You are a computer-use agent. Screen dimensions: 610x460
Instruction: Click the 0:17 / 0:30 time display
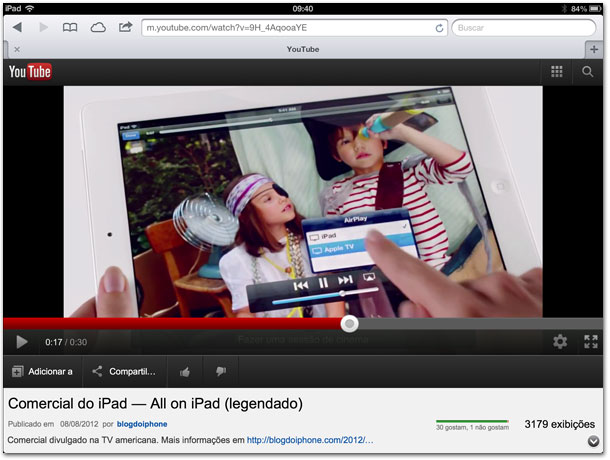[x=66, y=342]
